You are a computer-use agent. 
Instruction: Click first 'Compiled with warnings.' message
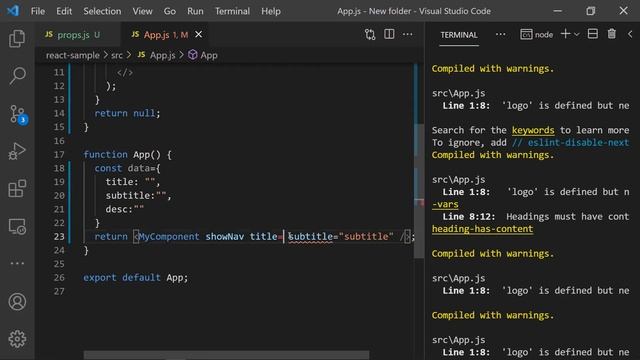(x=493, y=69)
